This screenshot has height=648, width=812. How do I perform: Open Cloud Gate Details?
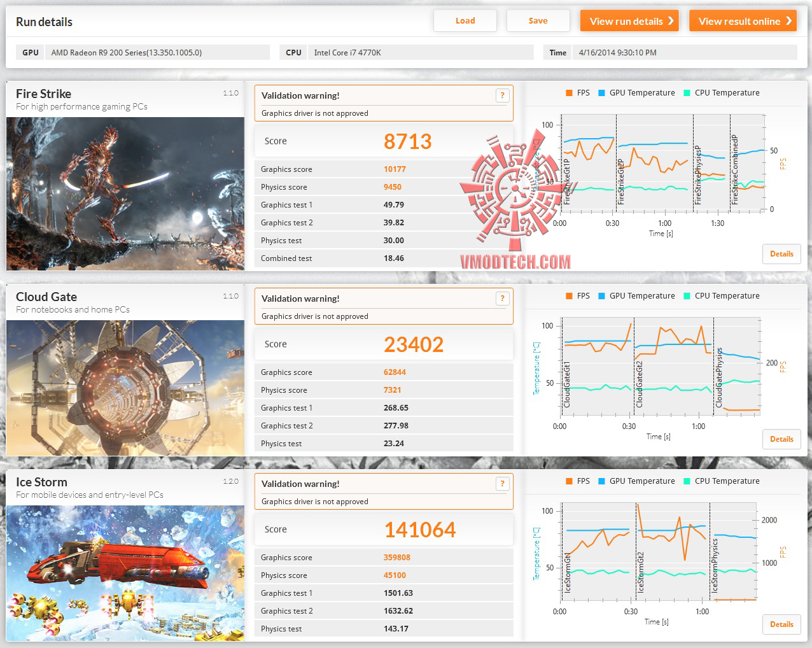tap(781, 439)
